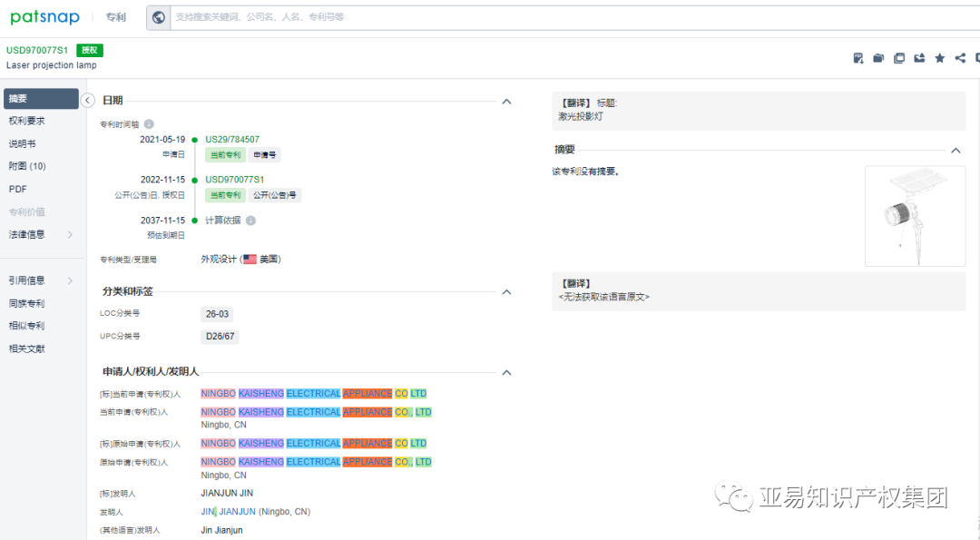
Task: Click KAISHENG in 当前申请(专利权)人 row
Action: pyautogui.click(x=261, y=413)
